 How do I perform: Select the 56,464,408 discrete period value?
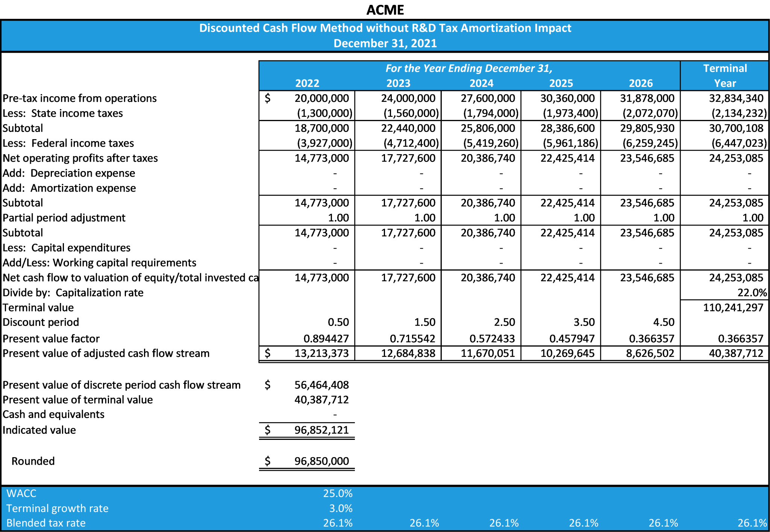(322, 385)
